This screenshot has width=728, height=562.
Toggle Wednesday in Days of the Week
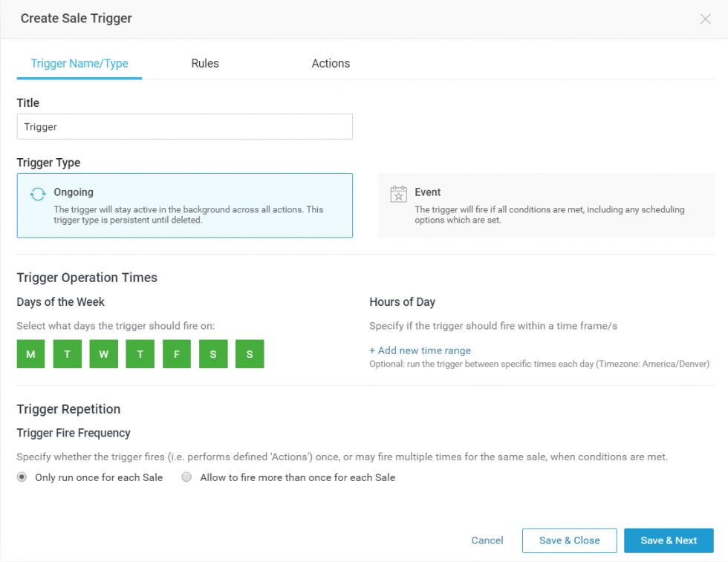tap(103, 354)
